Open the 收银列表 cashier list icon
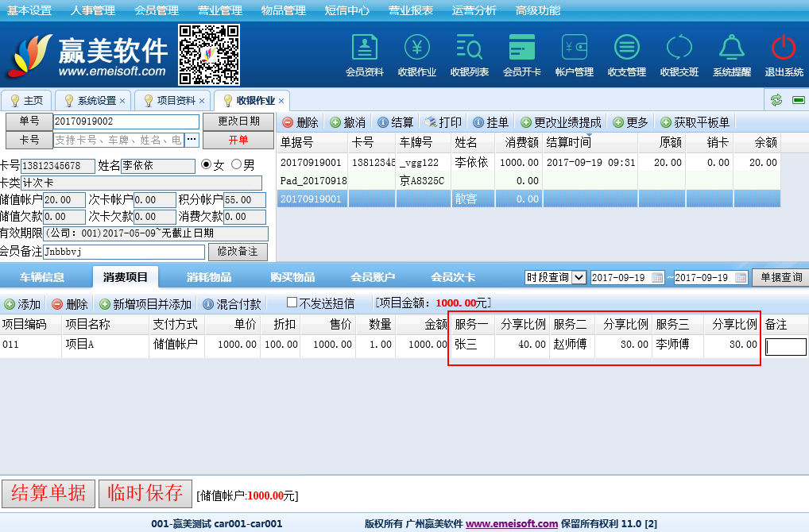This screenshot has width=809, height=532. click(469, 48)
